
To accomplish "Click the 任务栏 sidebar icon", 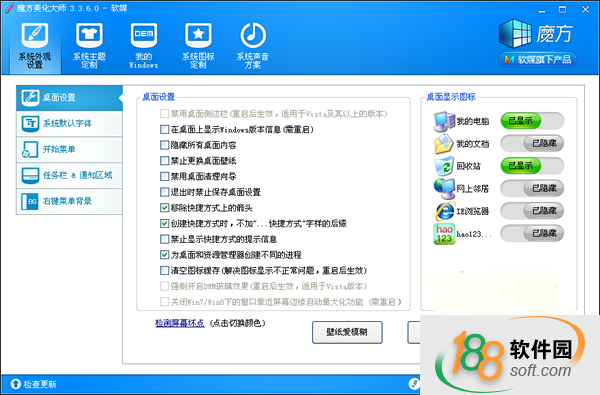I will coord(30,176).
